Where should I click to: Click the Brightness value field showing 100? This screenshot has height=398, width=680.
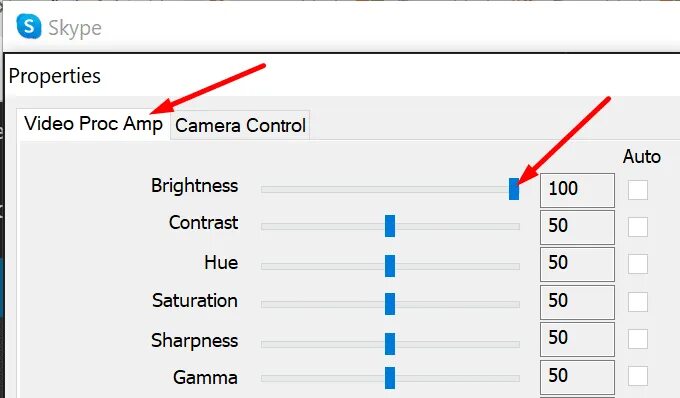click(x=577, y=190)
